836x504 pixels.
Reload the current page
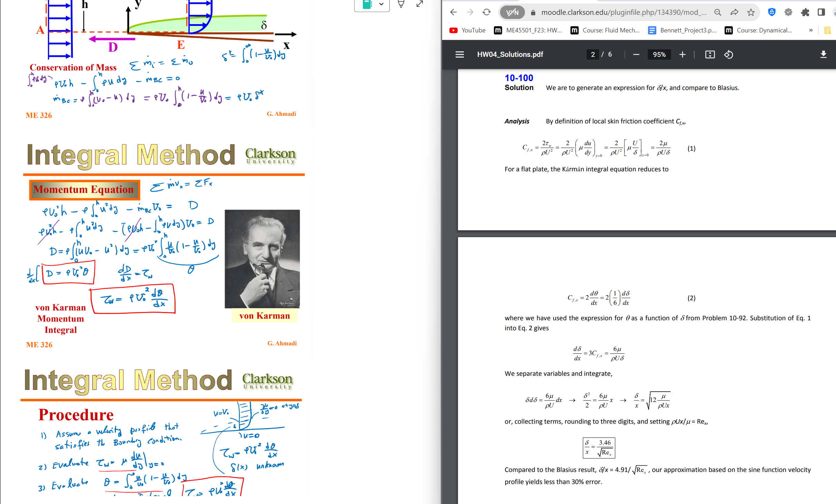coord(486,12)
